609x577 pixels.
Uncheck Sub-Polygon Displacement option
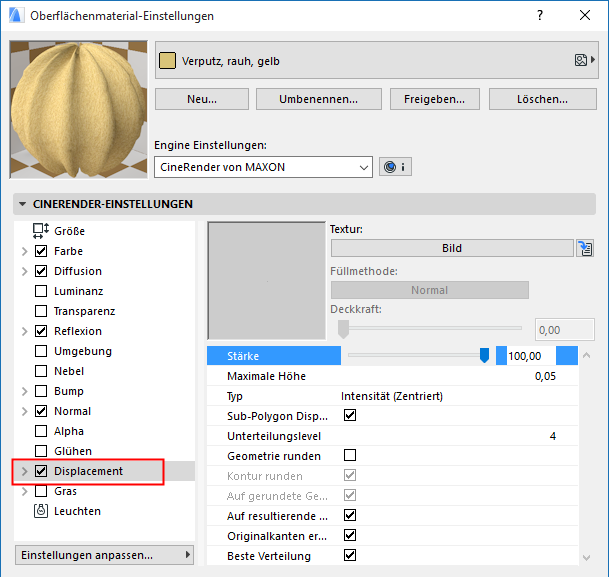pos(350,415)
